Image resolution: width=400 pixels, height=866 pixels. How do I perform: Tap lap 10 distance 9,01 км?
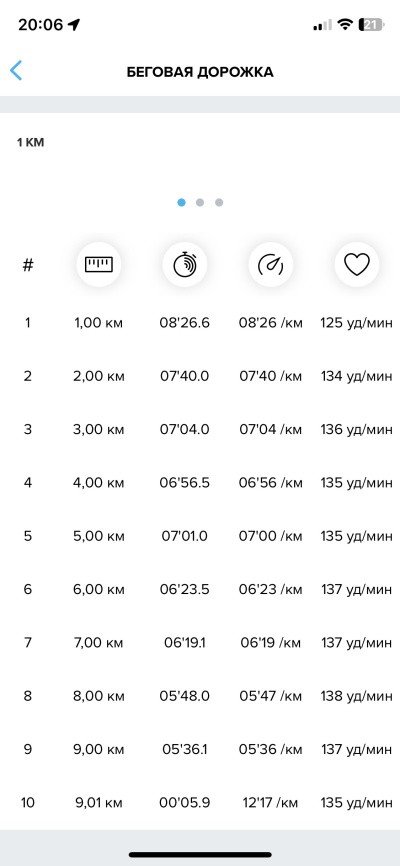coord(98,802)
